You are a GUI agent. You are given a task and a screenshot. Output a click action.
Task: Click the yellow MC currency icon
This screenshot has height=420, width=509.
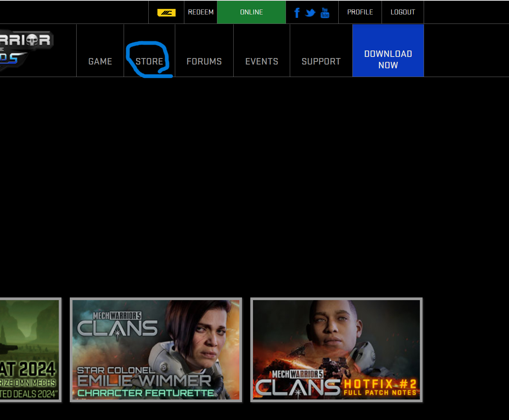(x=167, y=13)
